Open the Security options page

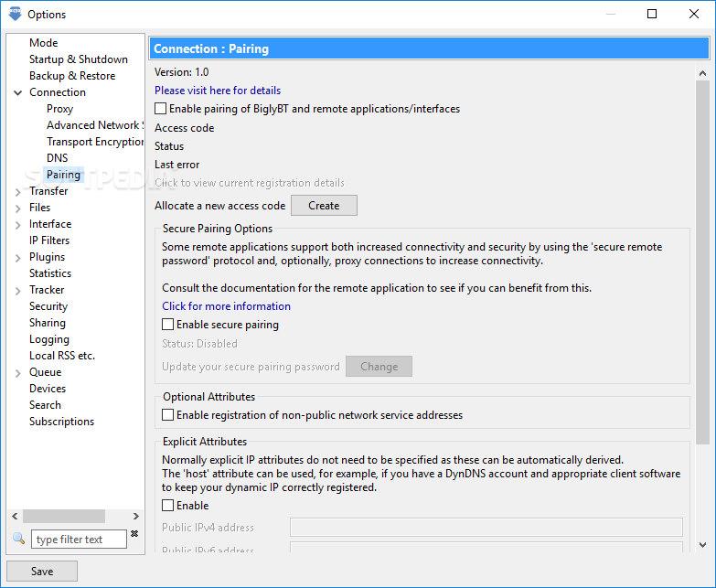48,305
